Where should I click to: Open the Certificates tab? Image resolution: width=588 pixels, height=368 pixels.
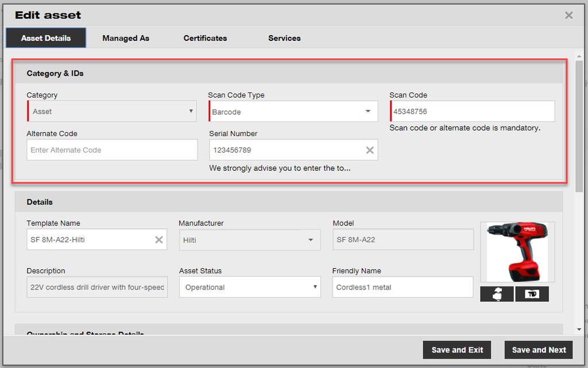tap(205, 38)
